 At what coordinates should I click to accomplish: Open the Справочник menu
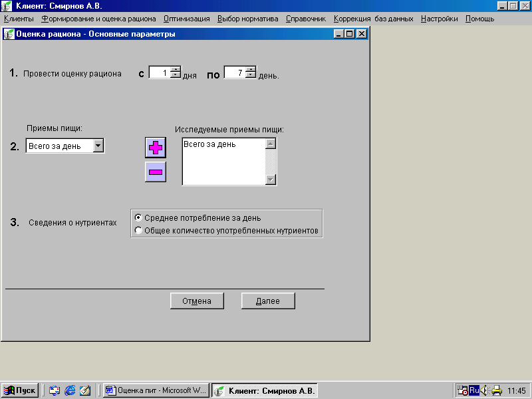tap(306, 19)
